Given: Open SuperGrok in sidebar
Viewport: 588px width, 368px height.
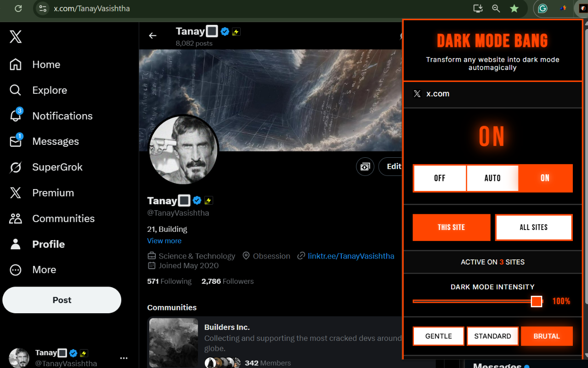Looking at the screenshot, I should click(x=46, y=167).
